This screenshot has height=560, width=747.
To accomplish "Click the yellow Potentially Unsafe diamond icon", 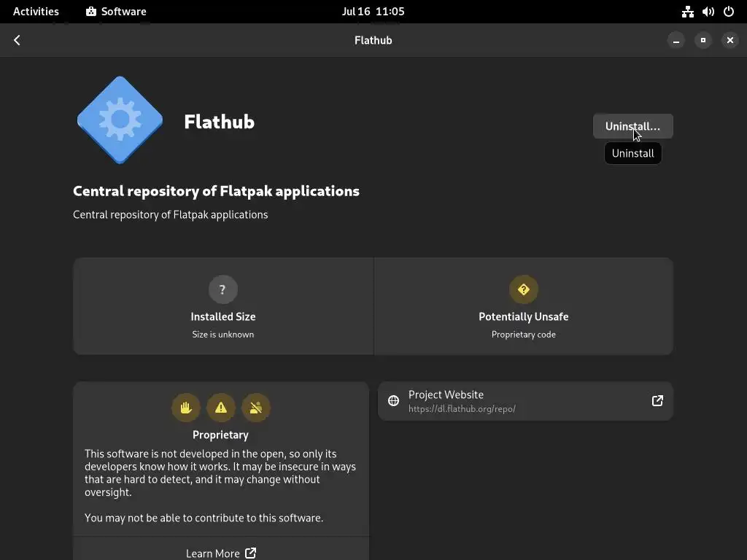I will click(x=524, y=289).
